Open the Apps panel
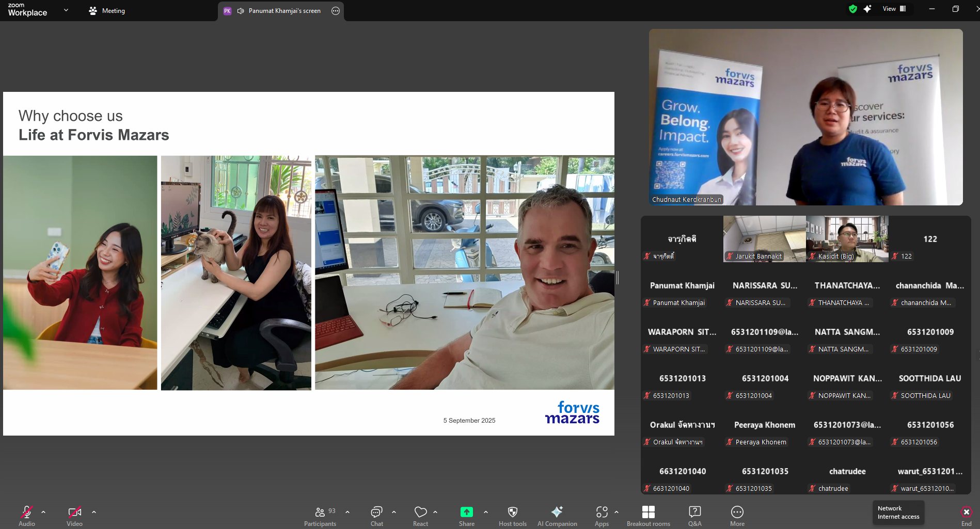 tap(602, 516)
